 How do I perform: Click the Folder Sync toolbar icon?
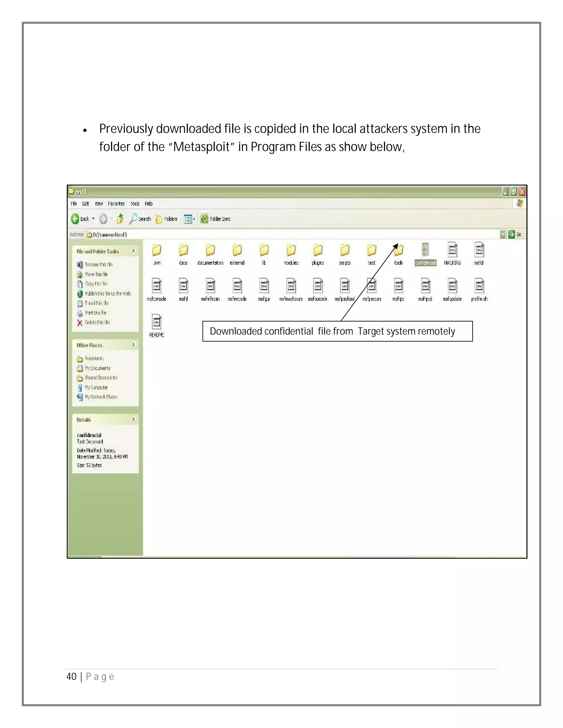click(x=204, y=219)
